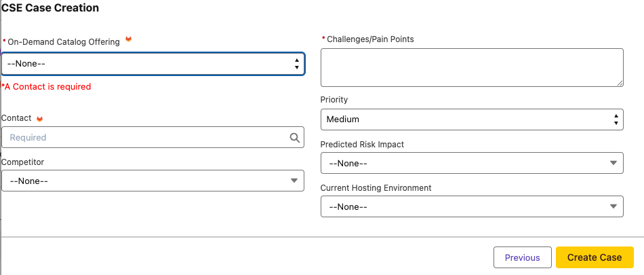Focus the Challenges/Pain Points text area
644x275 pixels.
pos(472,67)
